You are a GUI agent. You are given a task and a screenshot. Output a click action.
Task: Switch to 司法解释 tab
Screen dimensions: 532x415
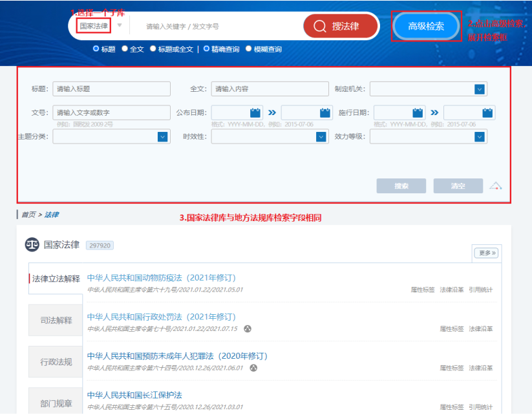coord(56,321)
